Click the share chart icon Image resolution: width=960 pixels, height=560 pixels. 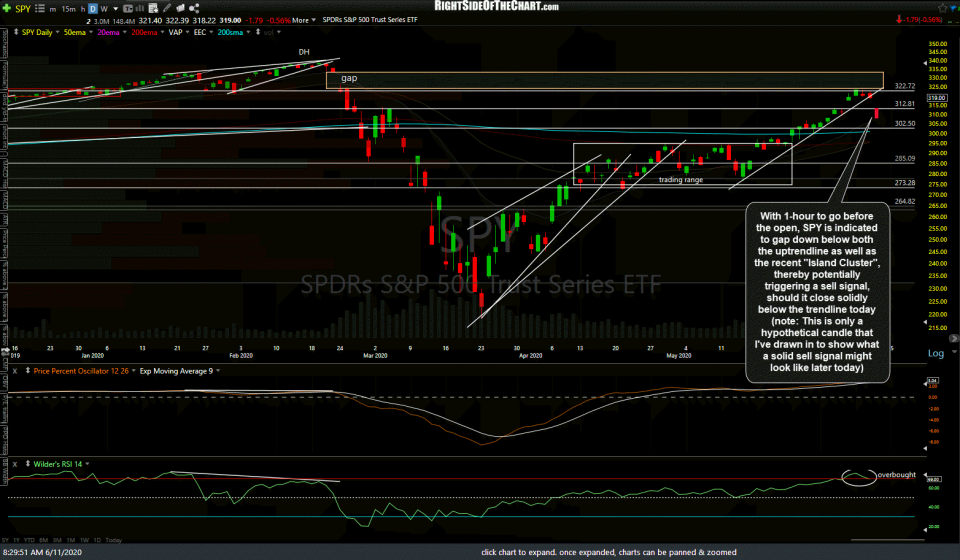[194, 9]
